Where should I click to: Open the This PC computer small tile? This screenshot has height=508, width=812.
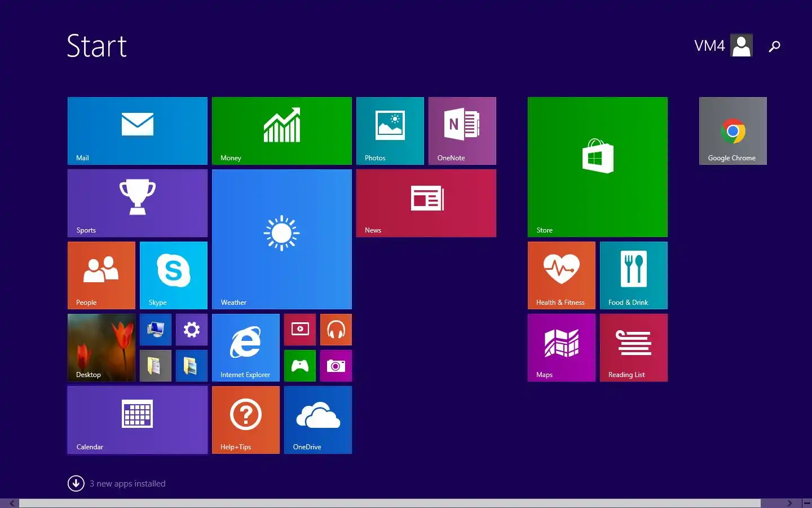pos(156,330)
